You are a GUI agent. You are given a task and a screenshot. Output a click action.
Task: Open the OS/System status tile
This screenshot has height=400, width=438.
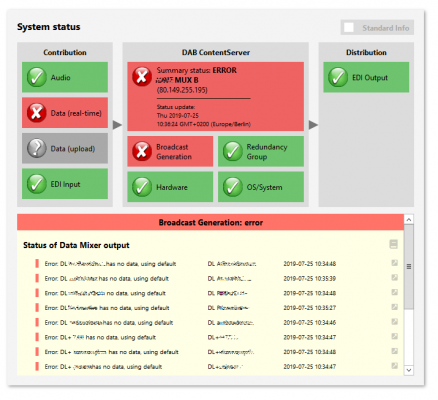click(x=261, y=187)
